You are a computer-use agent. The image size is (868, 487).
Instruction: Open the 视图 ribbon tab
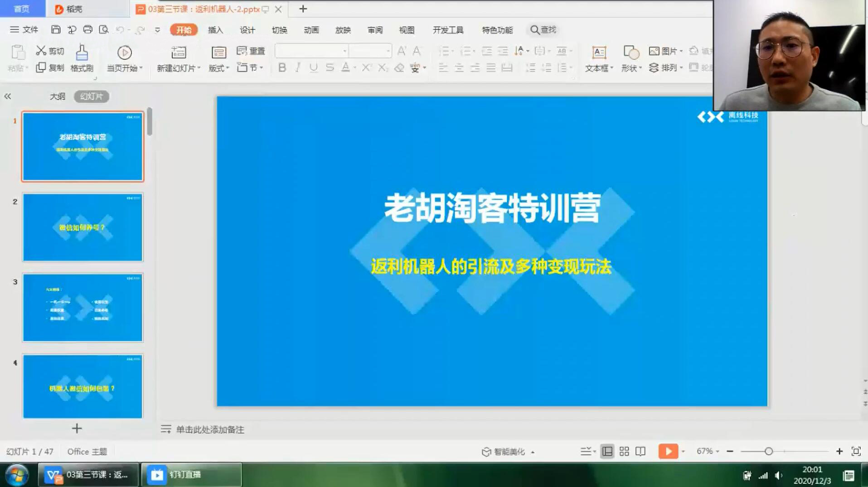point(407,30)
